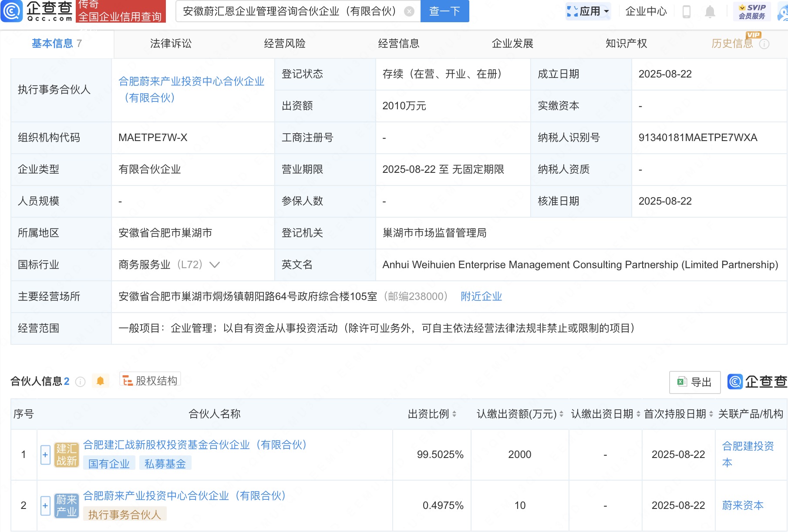The height and width of the screenshot is (532, 788).
Task: Open the 知识产权 tab
Action: (626, 44)
